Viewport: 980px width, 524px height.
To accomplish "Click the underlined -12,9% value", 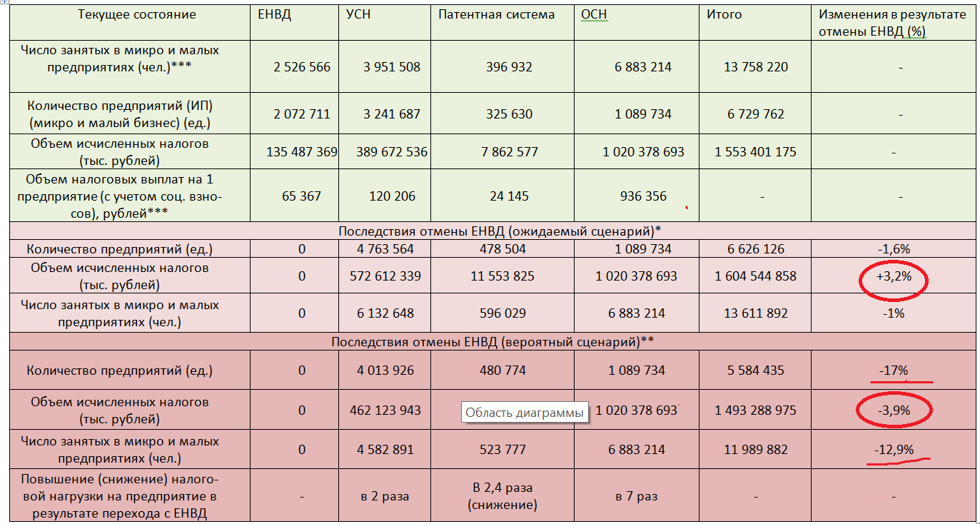I will 893,450.
